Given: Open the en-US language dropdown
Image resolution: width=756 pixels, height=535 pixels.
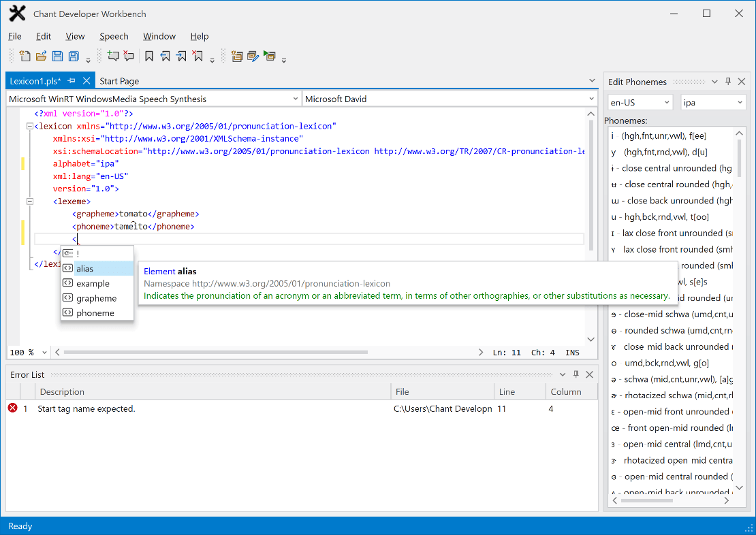Looking at the screenshot, I should (x=640, y=102).
